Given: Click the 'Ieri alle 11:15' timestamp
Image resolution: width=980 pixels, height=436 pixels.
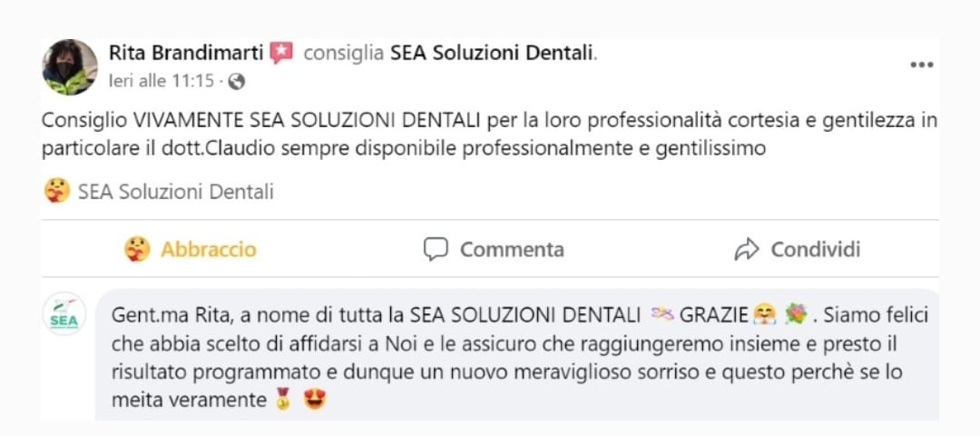Looking at the screenshot, I should click(x=162, y=82).
